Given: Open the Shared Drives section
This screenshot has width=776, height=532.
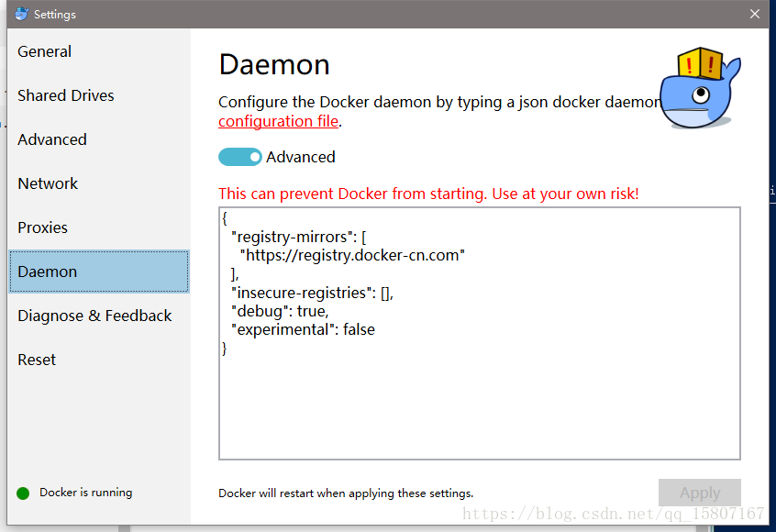Looking at the screenshot, I should 66,95.
